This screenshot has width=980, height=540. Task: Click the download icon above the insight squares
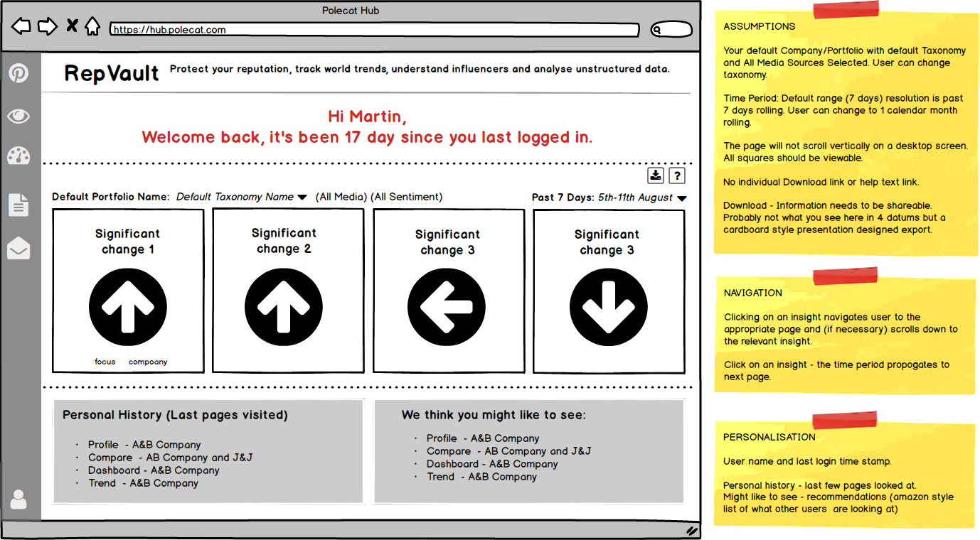coord(655,175)
